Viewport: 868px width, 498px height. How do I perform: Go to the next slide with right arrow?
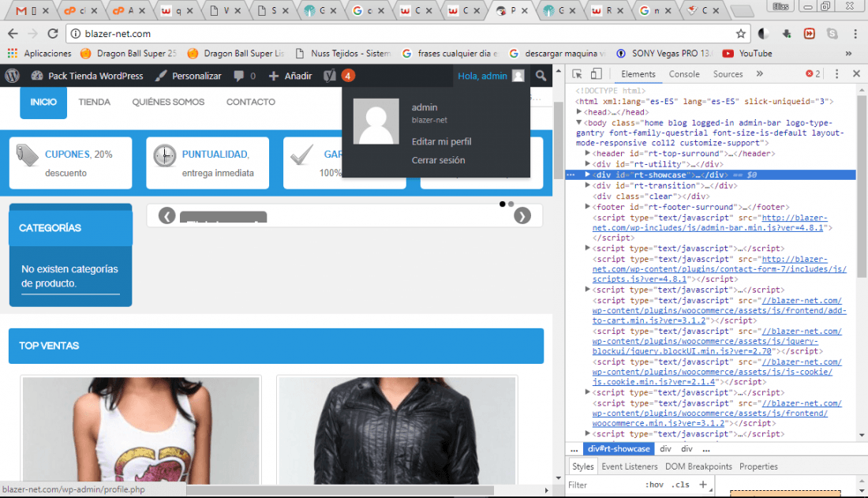coord(522,215)
